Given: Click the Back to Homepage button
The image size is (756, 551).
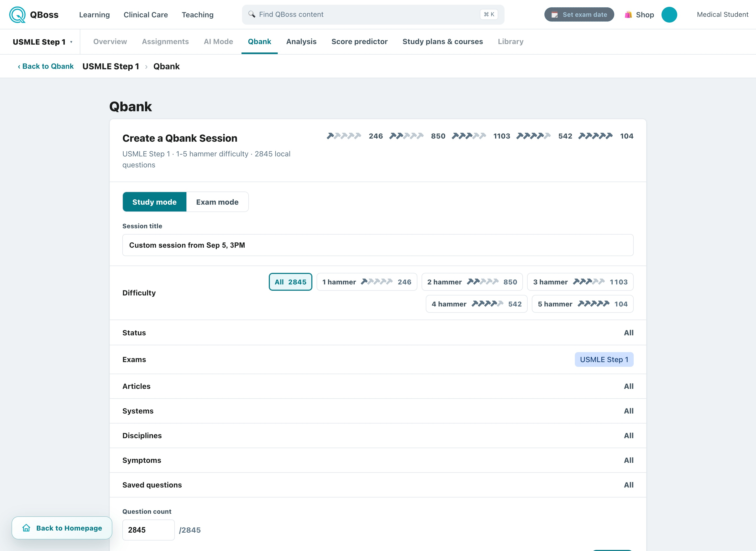Looking at the screenshot, I should tap(62, 528).
